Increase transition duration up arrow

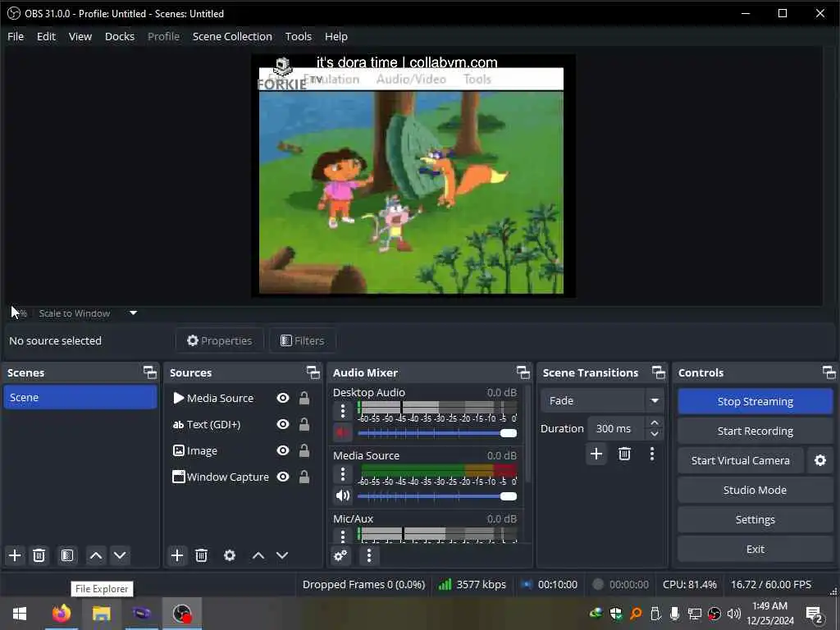(655, 423)
